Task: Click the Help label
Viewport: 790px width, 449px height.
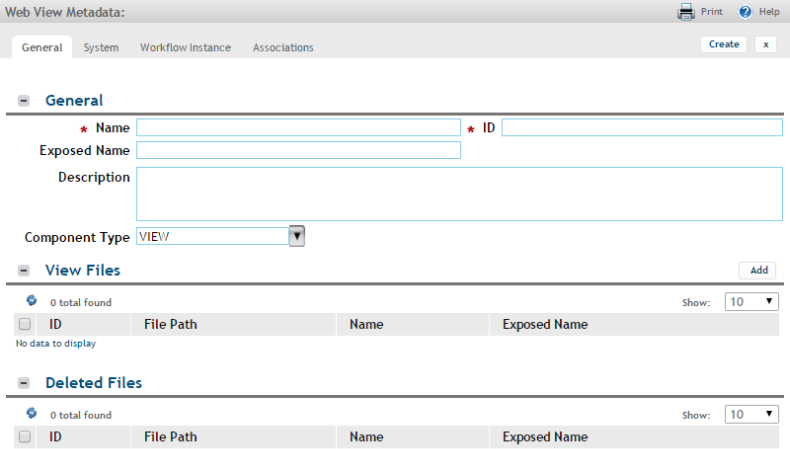Action: pyautogui.click(x=769, y=12)
